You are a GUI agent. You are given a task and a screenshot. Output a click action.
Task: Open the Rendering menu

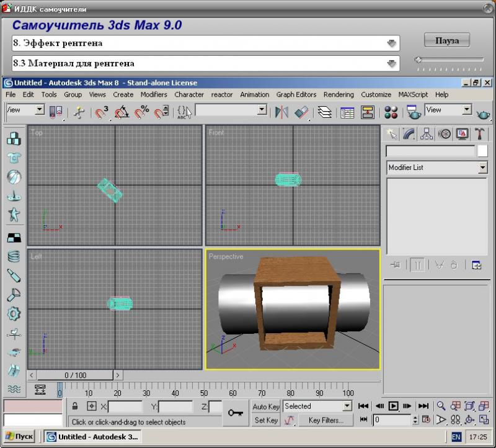339,94
